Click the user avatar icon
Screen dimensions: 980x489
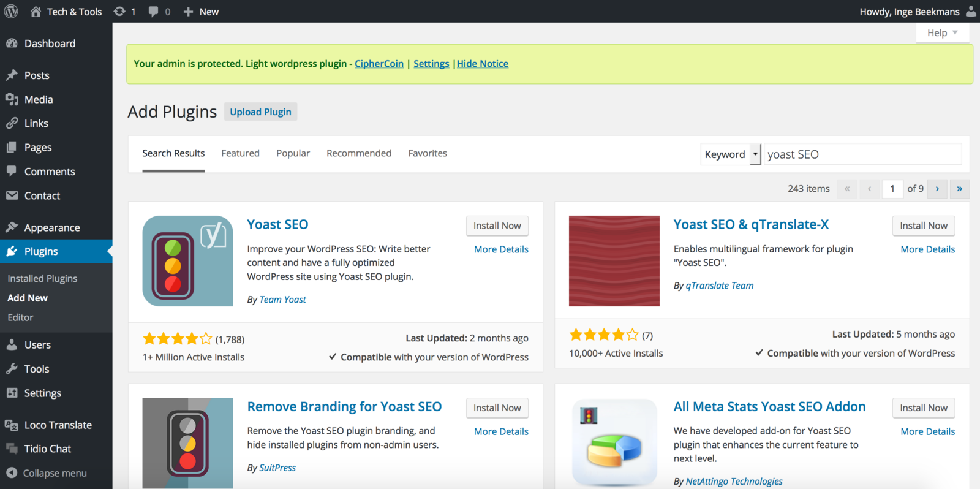click(971, 11)
